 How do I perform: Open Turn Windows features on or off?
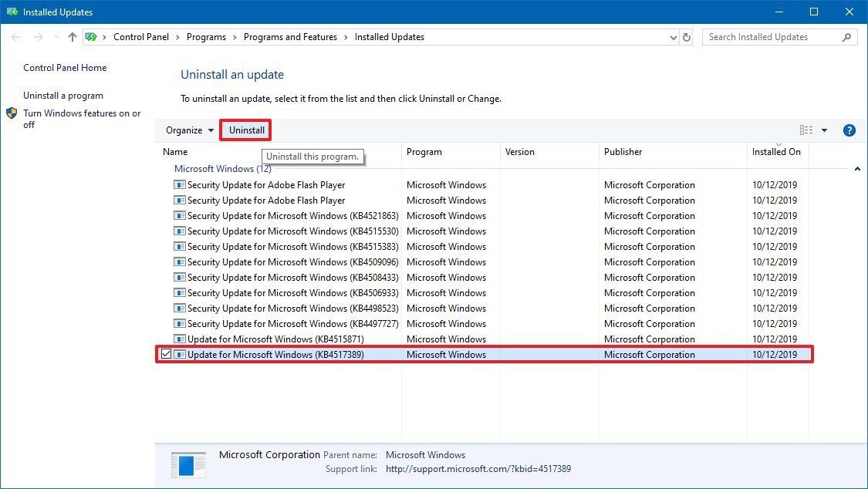coord(82,119)
